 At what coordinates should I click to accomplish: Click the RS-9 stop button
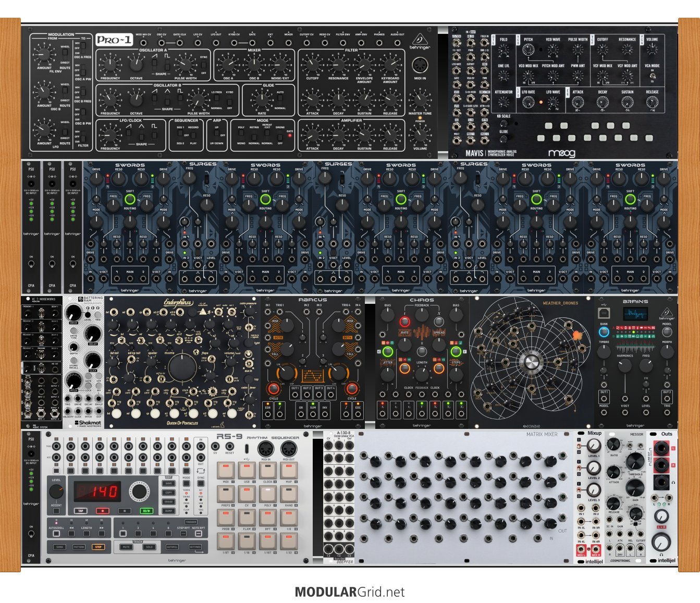[125, 511]
